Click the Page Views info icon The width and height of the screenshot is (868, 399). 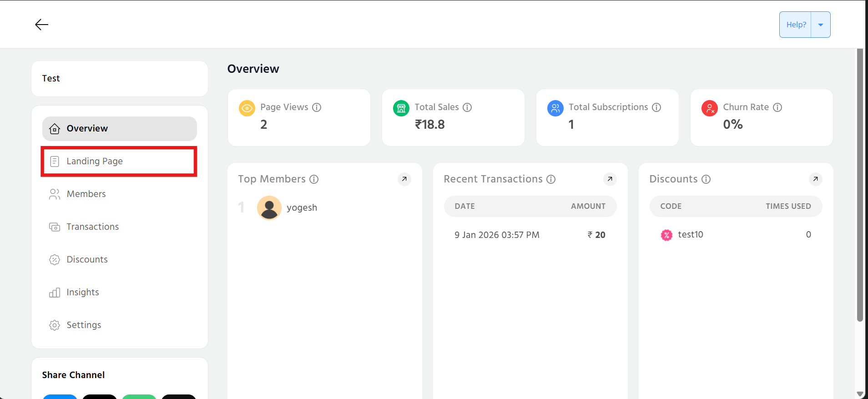pyautogui.click(x=317, y=107)
